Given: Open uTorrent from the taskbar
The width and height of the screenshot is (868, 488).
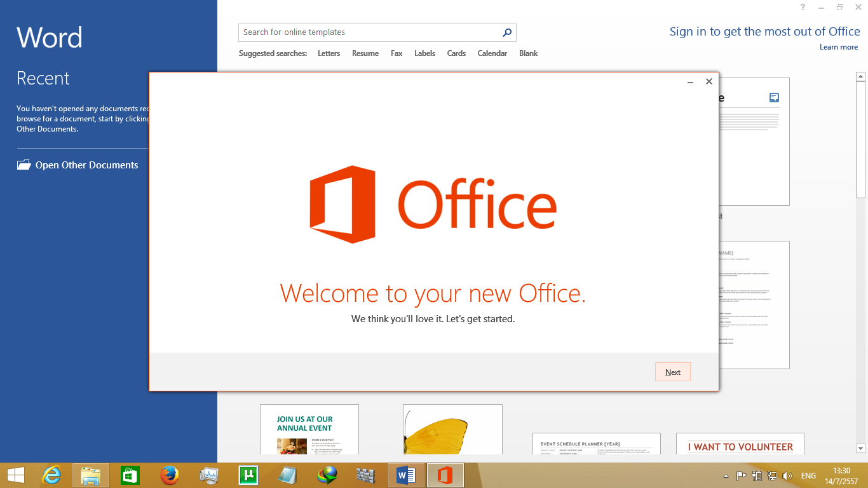Looking at the screenshot, I should (248, 475).
